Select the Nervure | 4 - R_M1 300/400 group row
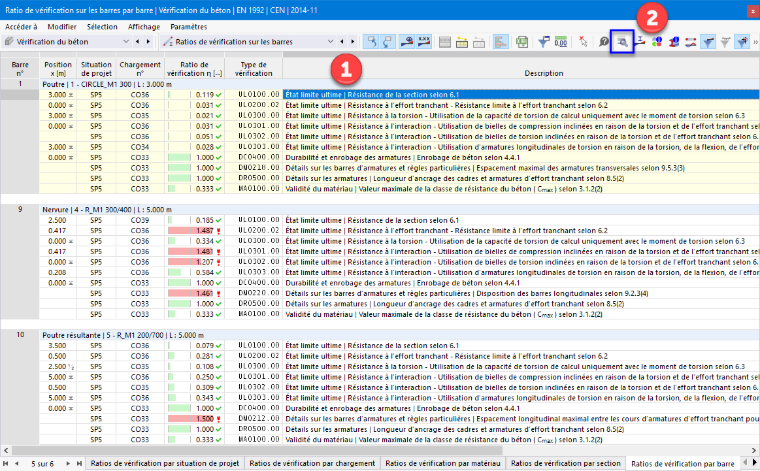Viewport: 760px width, 471px height. tap(399, 210)
